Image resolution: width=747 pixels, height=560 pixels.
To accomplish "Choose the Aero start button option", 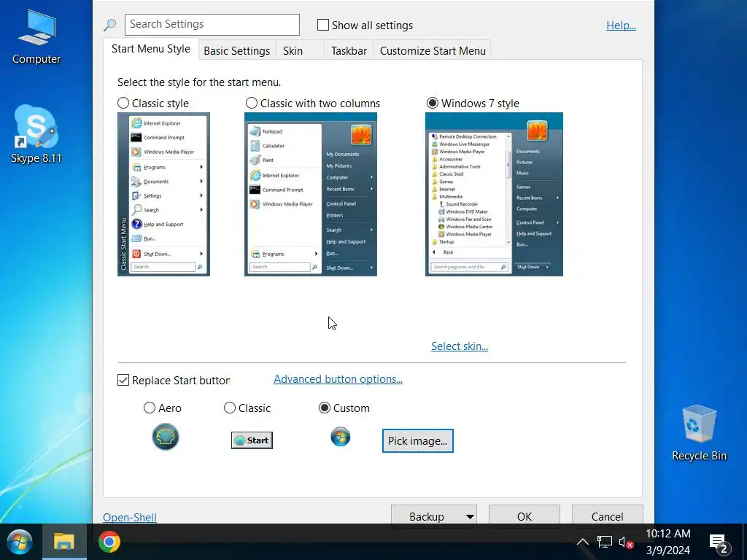I will click(149, 408).
